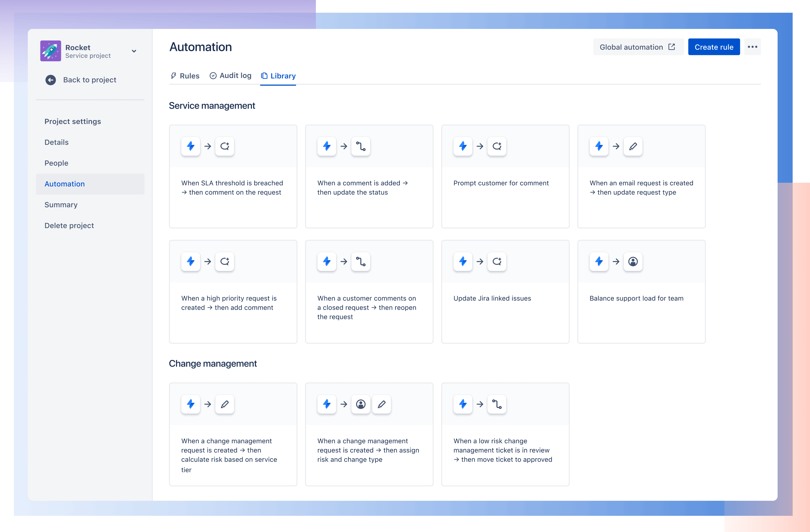
Task: Click the transition icon on 'When a low risk change management ticket'
Action: pos(498,404)
